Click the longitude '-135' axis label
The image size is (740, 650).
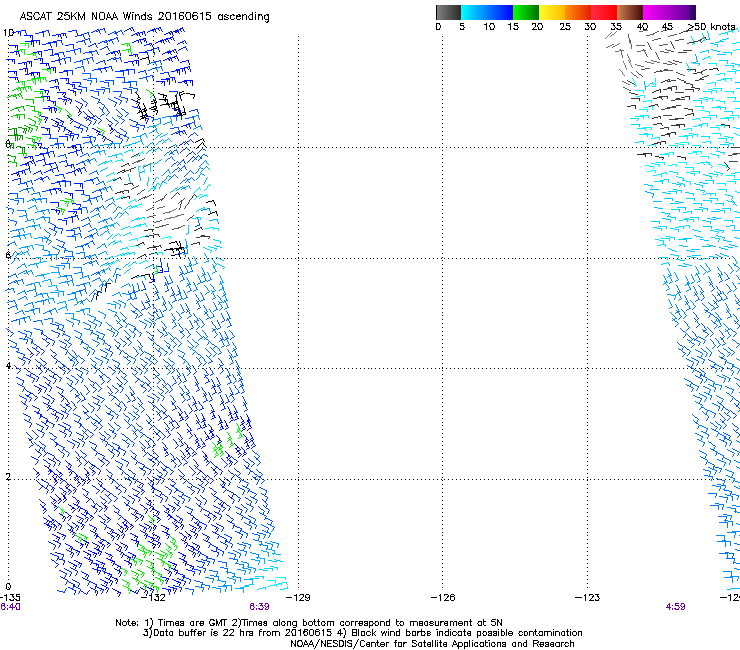tap(10, 598)
